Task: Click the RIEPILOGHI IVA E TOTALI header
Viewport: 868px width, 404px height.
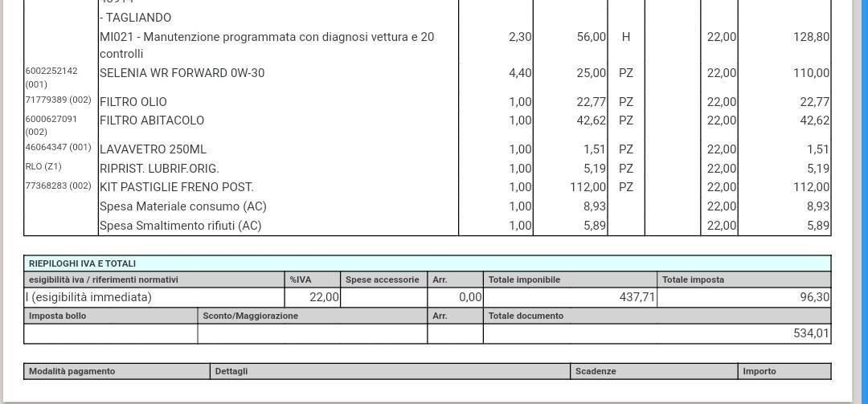Action: click(x=82, y=263)
